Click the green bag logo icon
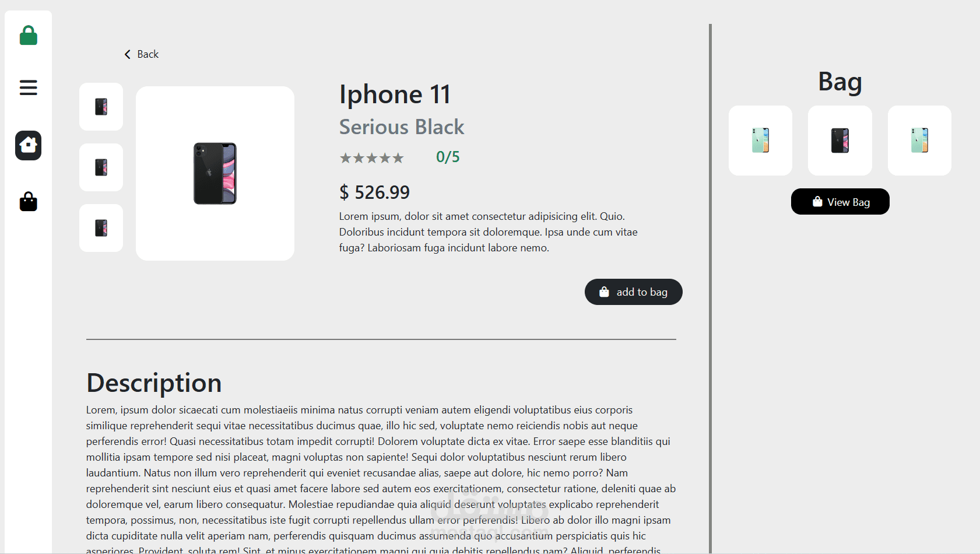The width and height of the screenshot is (980, 554). point(29,35)
